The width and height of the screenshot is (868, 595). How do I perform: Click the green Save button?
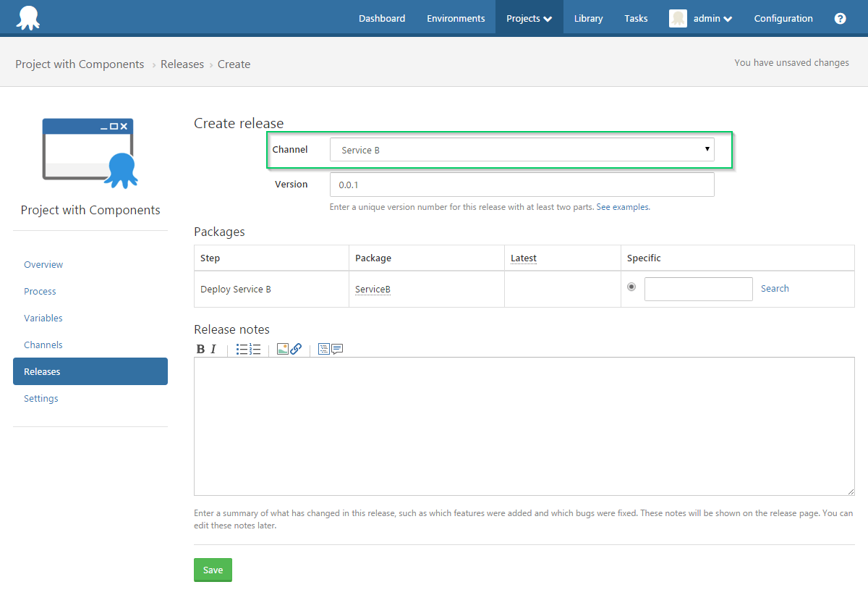click(213, 570)
